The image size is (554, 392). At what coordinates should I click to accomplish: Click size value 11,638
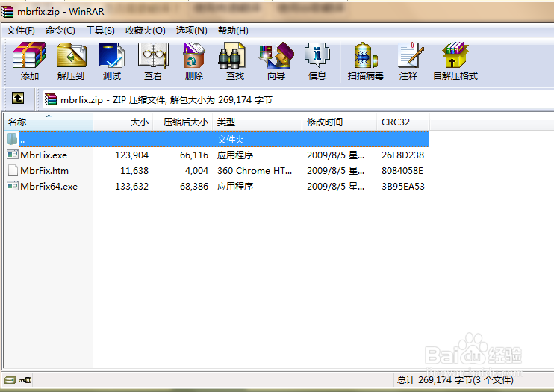coord(134,171)
